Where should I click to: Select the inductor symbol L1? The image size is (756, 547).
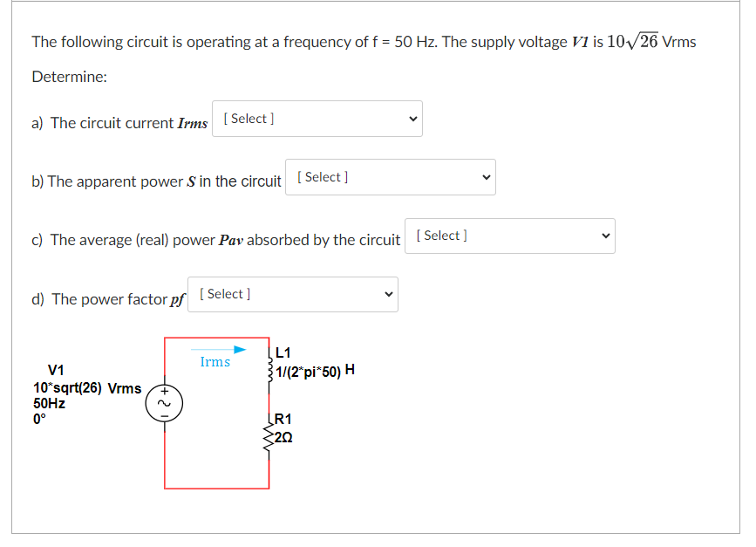(x=269, y=368)
